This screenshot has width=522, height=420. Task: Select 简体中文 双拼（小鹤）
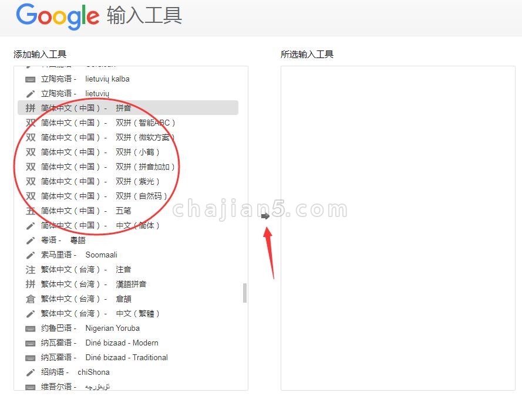point(128,152)
